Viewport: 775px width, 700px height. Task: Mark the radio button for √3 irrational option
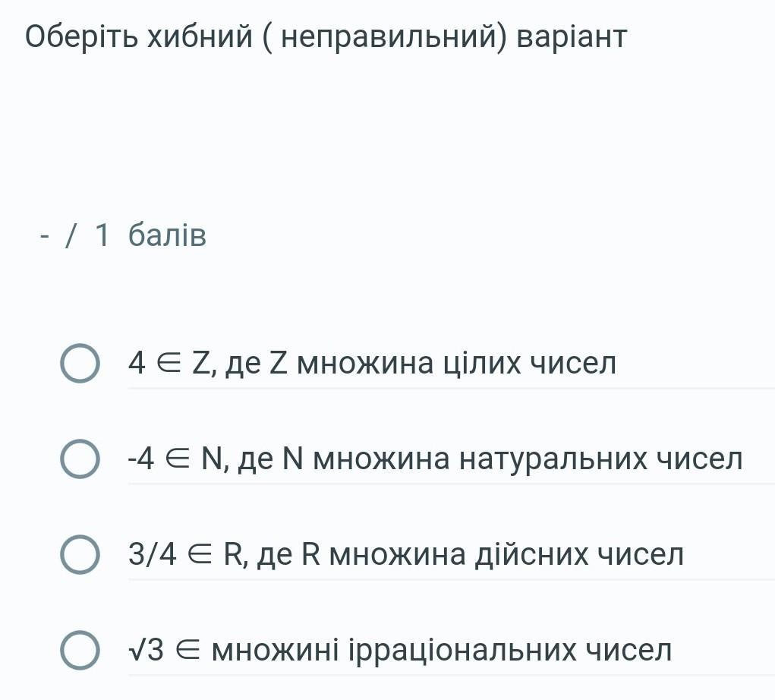tap(80, 651)
